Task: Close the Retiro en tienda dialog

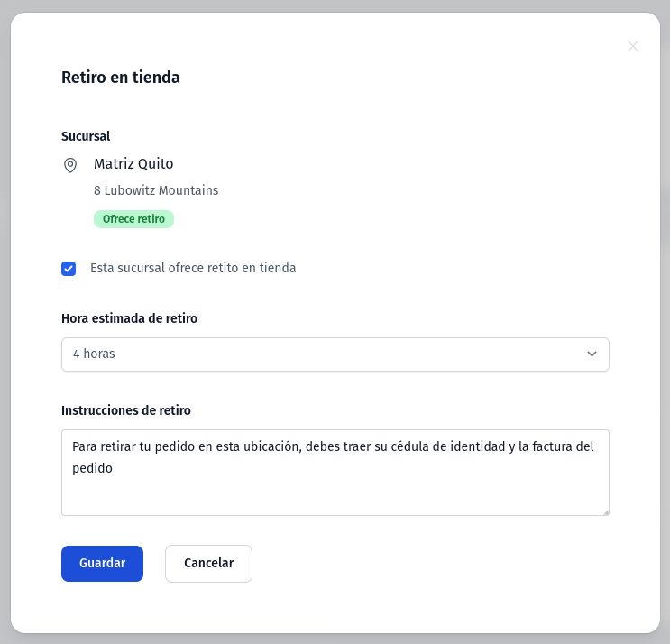Action: click(633, 46)
